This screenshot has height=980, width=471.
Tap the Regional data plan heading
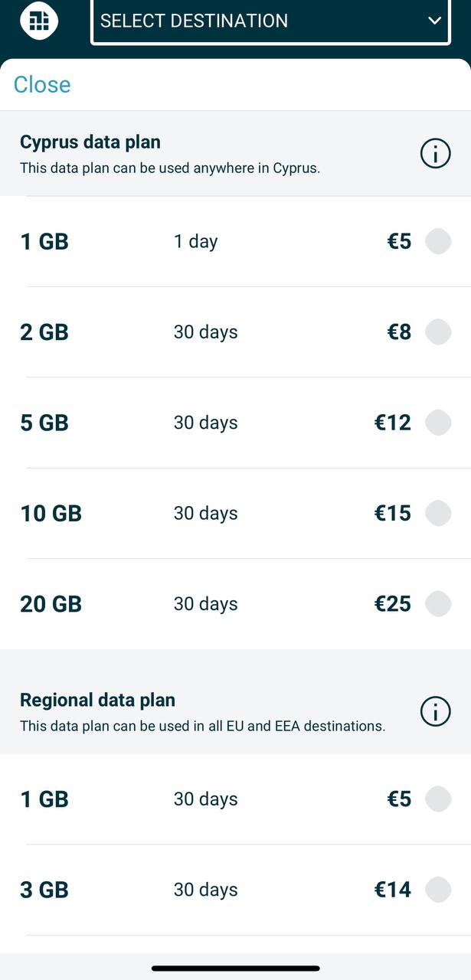pyautogui.click(x=97, y=700)
